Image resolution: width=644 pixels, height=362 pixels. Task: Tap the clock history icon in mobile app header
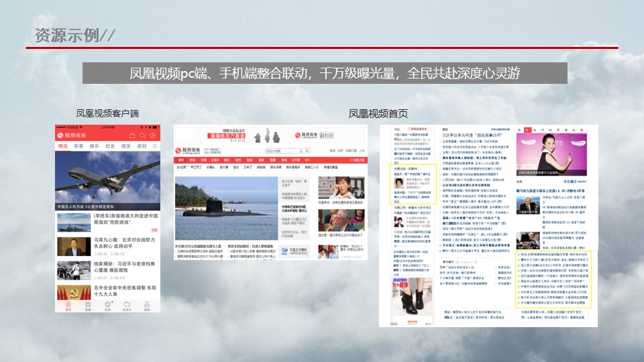(x=153, y=135)
